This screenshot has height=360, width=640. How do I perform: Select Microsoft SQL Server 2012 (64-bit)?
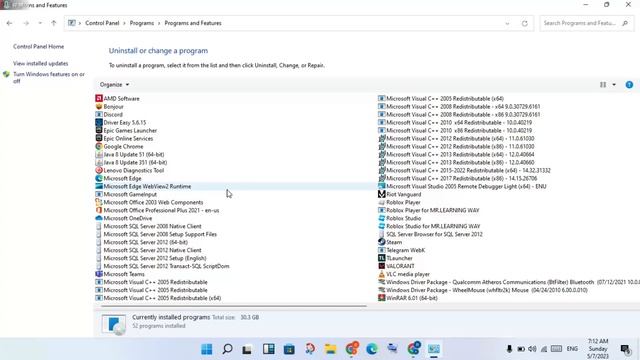click(145, 242)
